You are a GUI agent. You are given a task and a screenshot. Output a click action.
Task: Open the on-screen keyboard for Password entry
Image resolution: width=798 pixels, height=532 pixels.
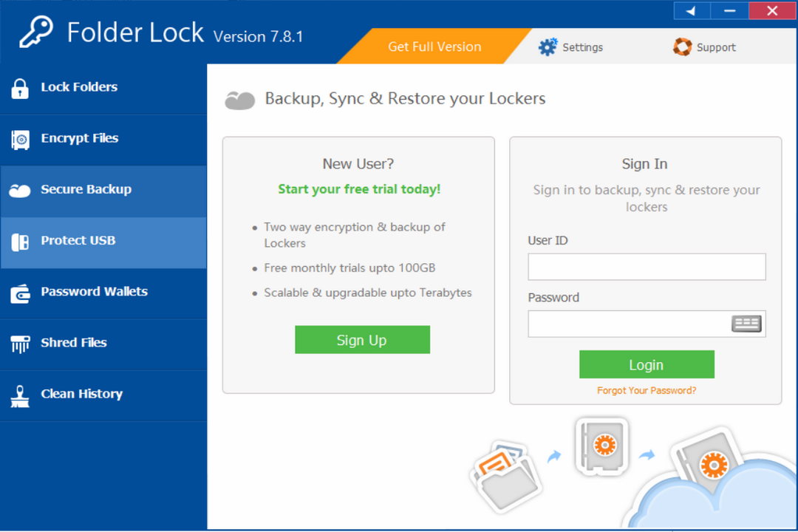(746, 324)
